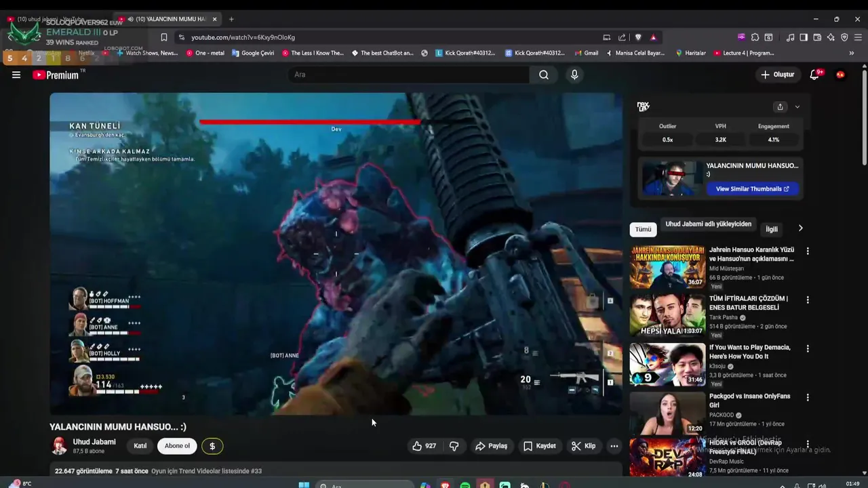Open YouTube notifications bell
This screenshot has height=488, width=868.
point(814,75)
